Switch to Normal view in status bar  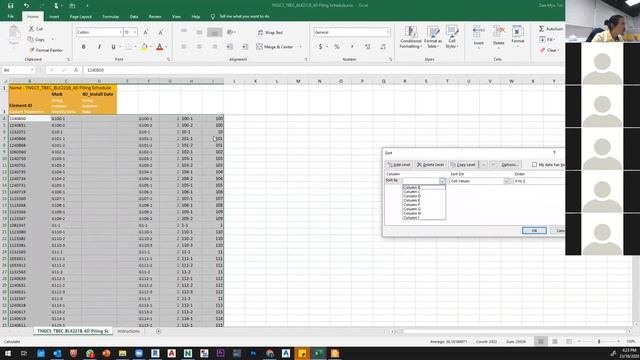(540, 342)
